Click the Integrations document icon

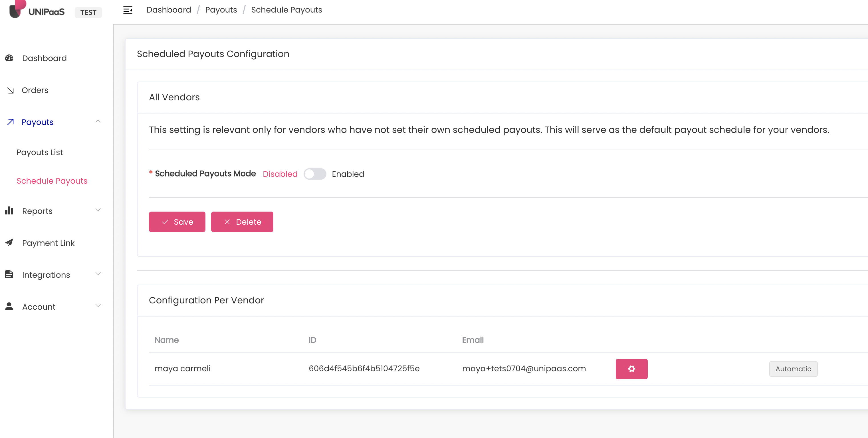[9, 274]
